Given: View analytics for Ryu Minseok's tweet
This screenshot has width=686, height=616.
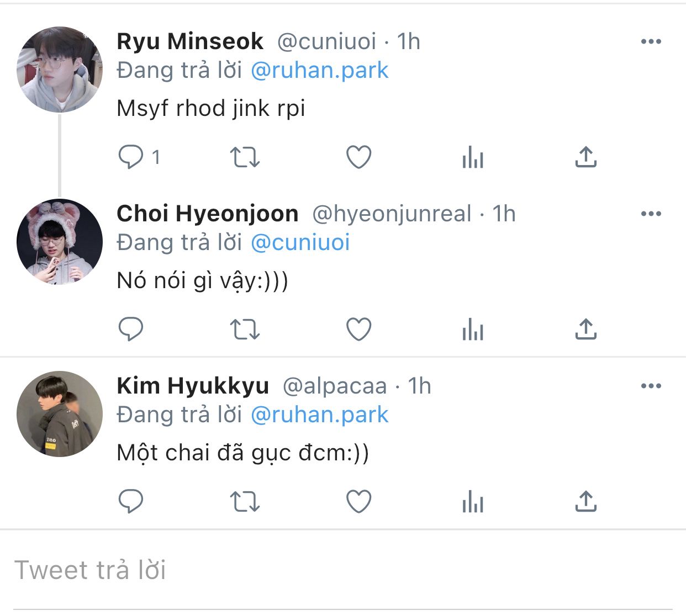Looking at the screenshot, I should coord(473,157).
